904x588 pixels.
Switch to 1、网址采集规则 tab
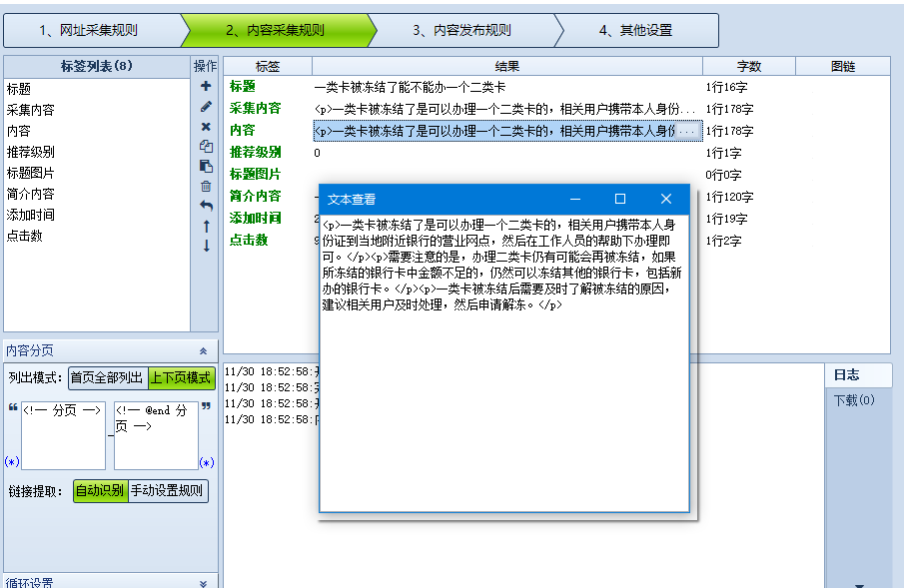point(90,30)
